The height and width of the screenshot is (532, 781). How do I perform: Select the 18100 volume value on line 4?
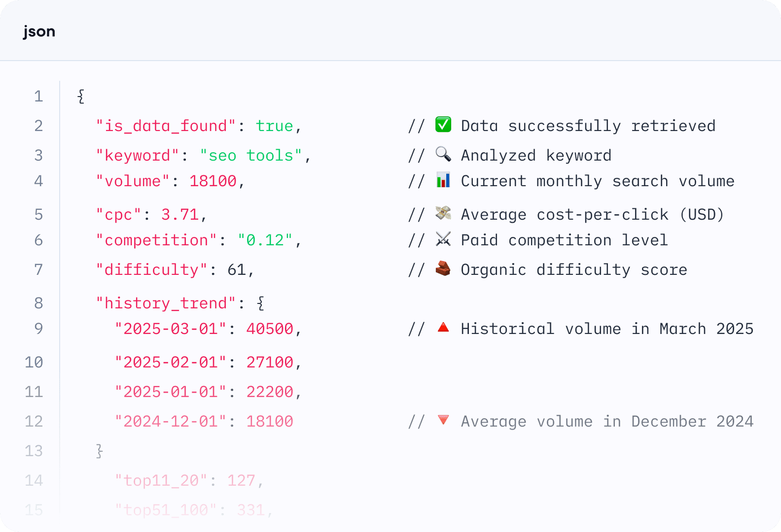coord(213,181)
